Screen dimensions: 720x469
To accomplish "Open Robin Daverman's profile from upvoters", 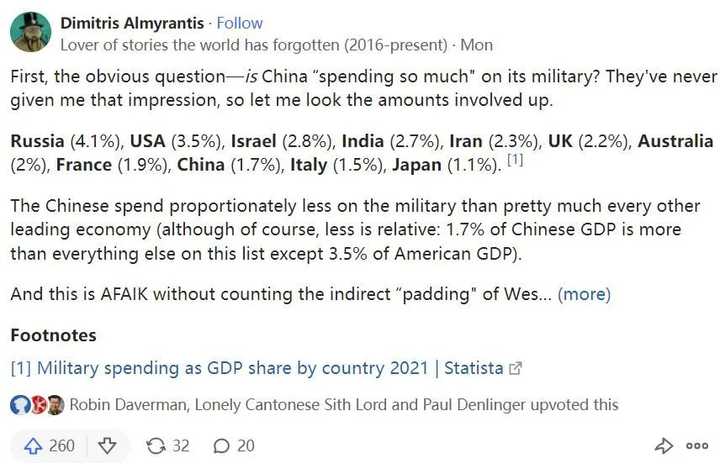I will click(128, 405).
